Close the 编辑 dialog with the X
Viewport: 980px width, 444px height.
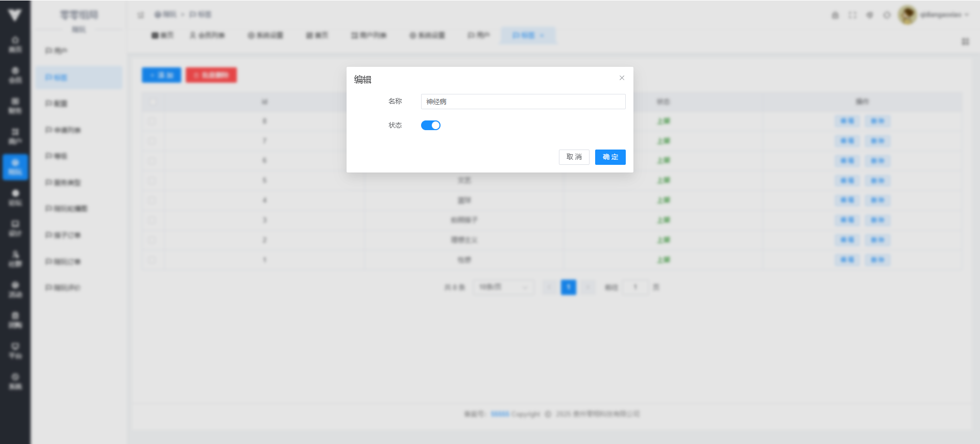click(x=622, y=78)
